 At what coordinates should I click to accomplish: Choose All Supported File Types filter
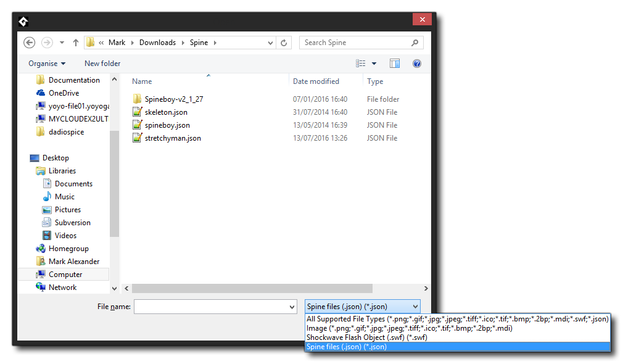[x=457, y=319]
